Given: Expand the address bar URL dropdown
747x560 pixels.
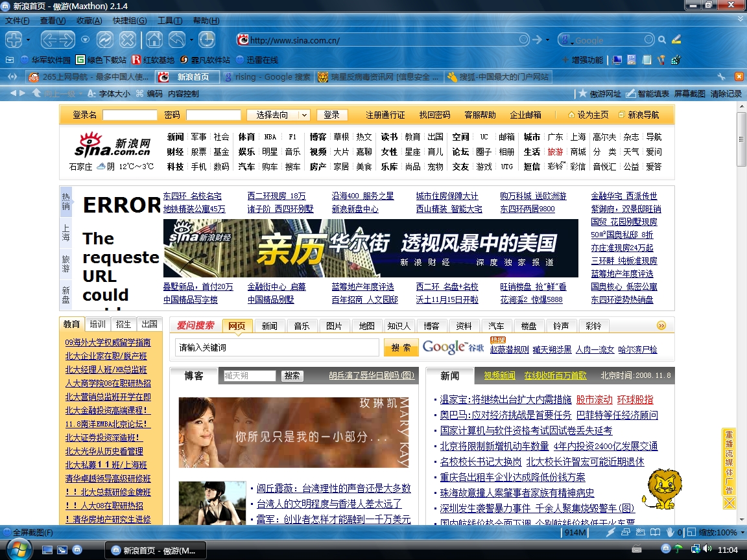Looking at the screenshot, I should click(x=523, y=40).
